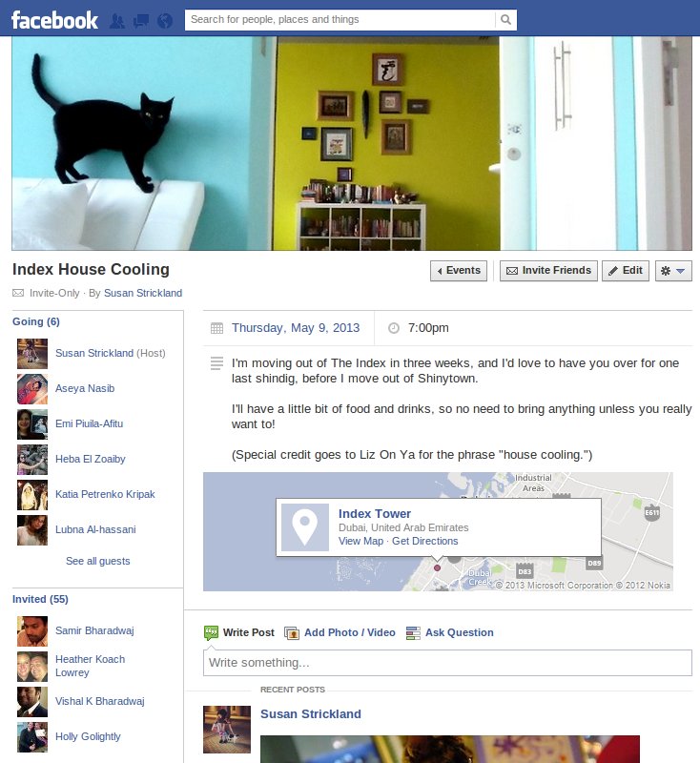The image size is (700, 763).
Task: Go back to Events
Action: click(x=458, y=271)
